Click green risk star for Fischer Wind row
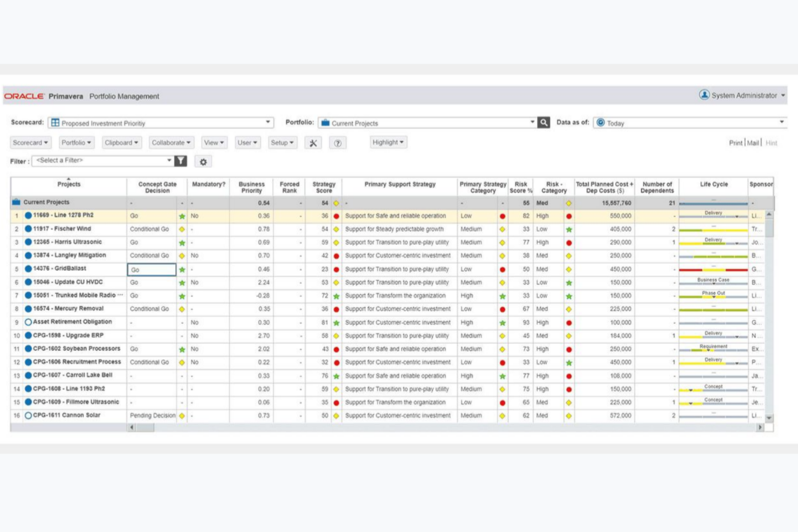Image resolution: width=798 pixels, height=532 pixels. 569,229
